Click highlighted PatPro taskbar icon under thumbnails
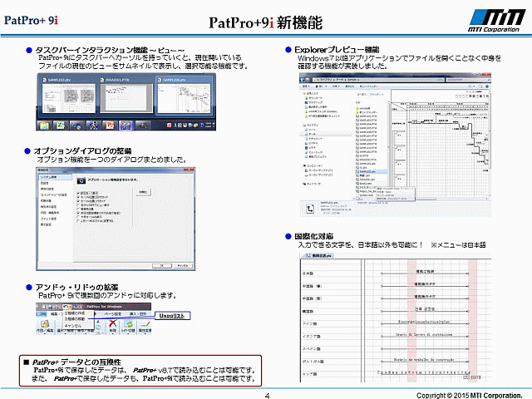The width and height of the screenshot is (532, 399). [126, 126]
